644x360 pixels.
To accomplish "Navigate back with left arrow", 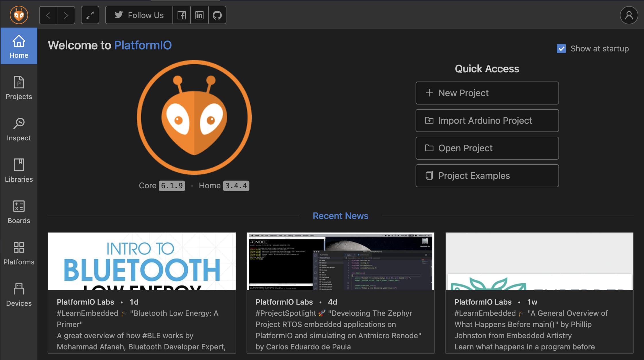I will (48, 15).
